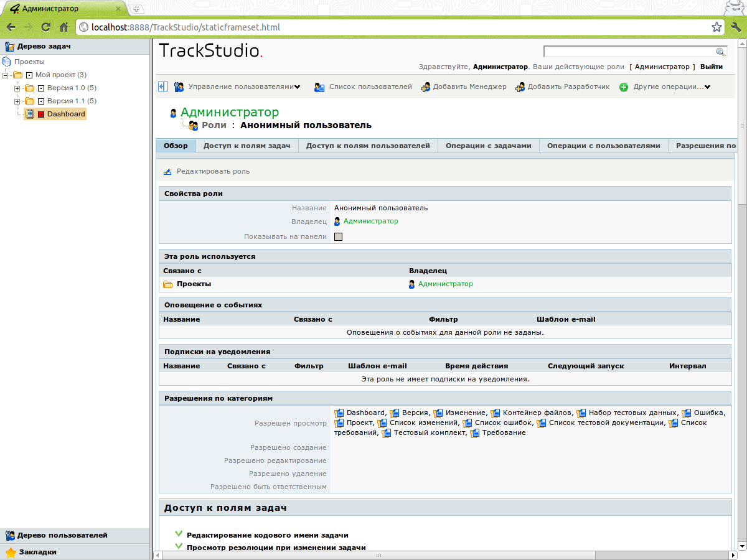Select Версия 1.0 (5) in the tree

pos(72,88)
